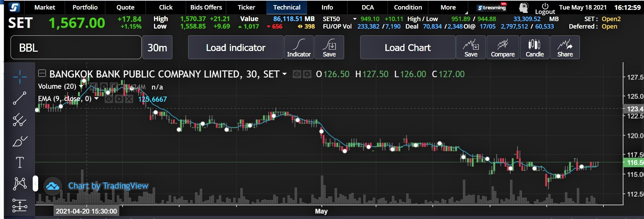Click the 2021-04-20 15:30:00 time label
The height and width of the screenshot is (219, 644).
(x=87, y=211)
